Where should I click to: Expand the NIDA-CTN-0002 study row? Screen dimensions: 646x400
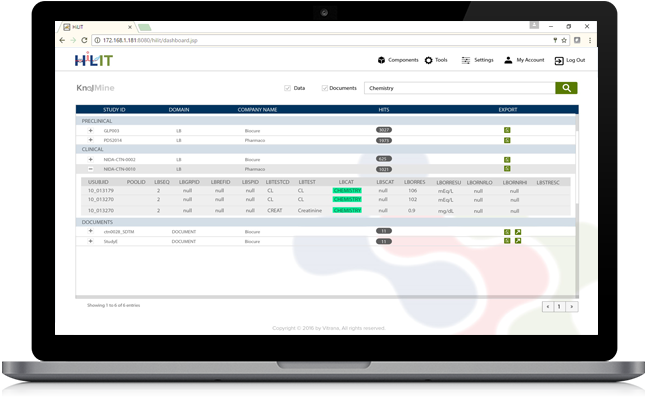90,159
